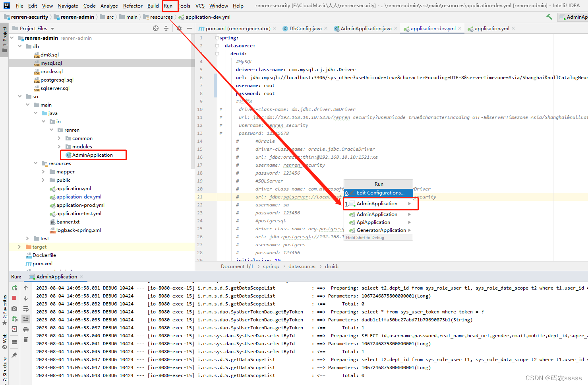Fold the spring block at line 1
This screenshot has height=385, width=588.
(x=217, y=38)
